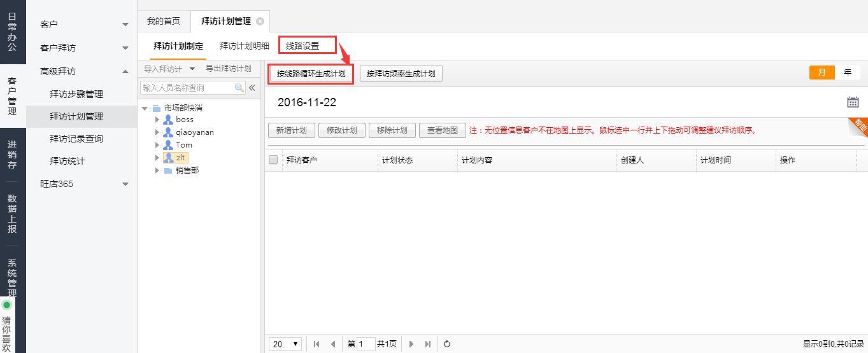This screenshot has width=868, height=353.
Task: Go to the first page using pagination icon
Action: coord(317,344)
